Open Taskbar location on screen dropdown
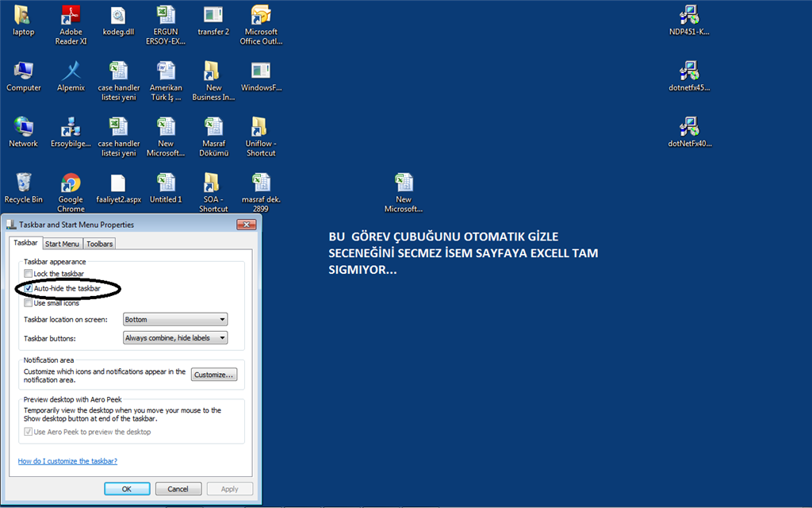Screen dimensions: 812x508 tap(175, 319)
